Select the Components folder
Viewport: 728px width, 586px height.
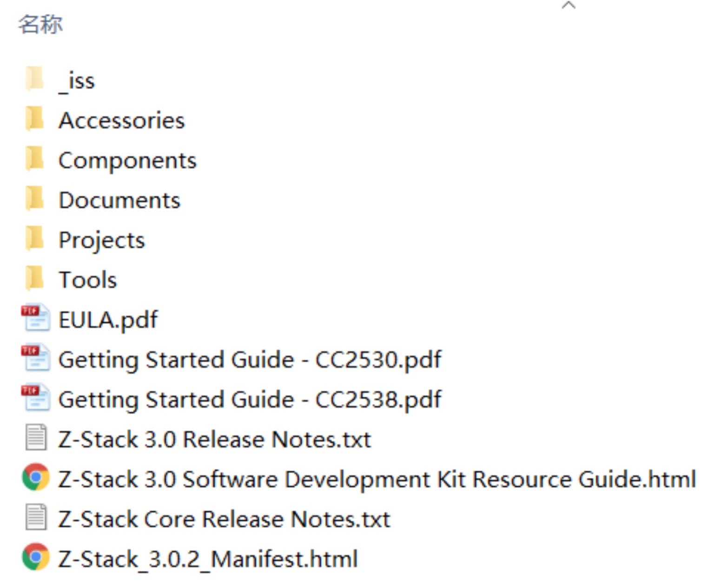35,160
